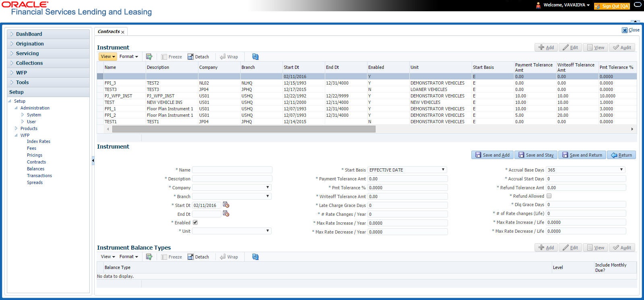The image size is (644, 300).
Task: Open the Start Dt calendar picker
Action: point(226,205)
